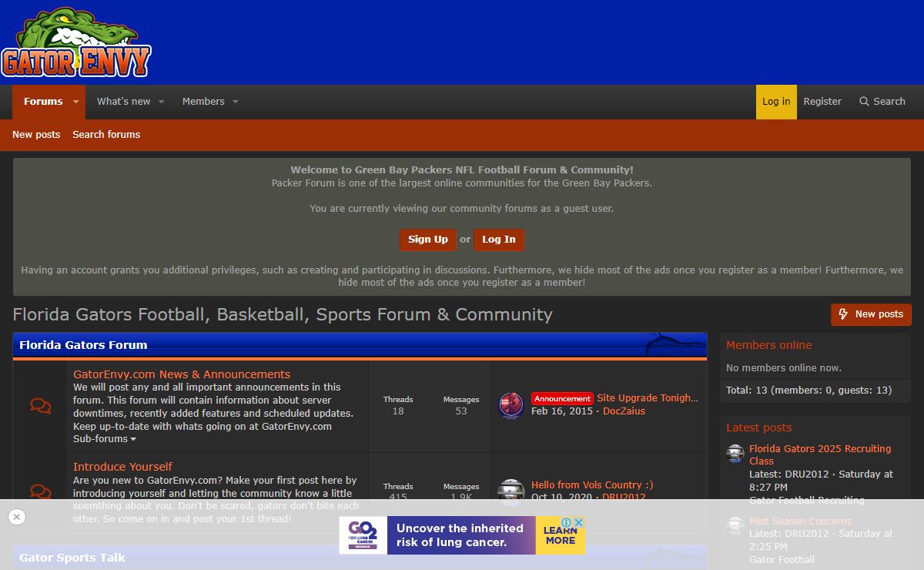Close the bottom ad banner with X

17,517
